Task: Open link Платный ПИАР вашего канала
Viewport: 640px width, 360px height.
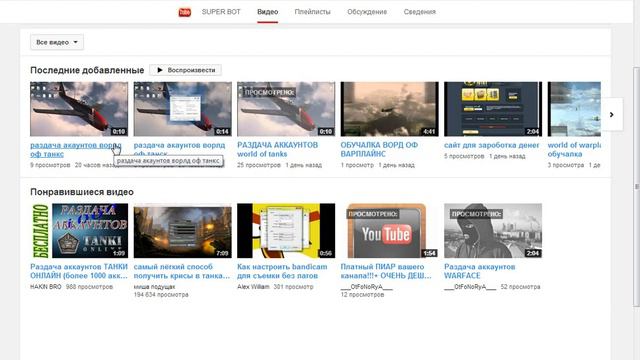Action: pos(386,271)
